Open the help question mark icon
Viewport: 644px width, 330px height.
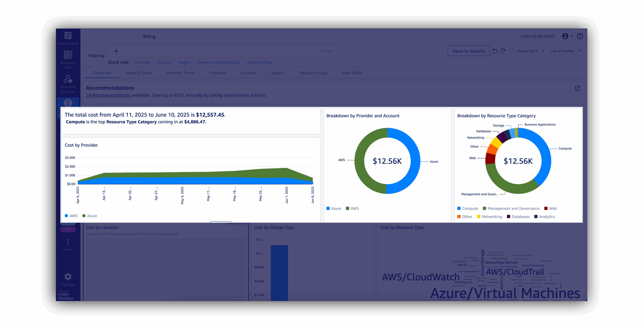pyautogui.click(x=580, y=36)
